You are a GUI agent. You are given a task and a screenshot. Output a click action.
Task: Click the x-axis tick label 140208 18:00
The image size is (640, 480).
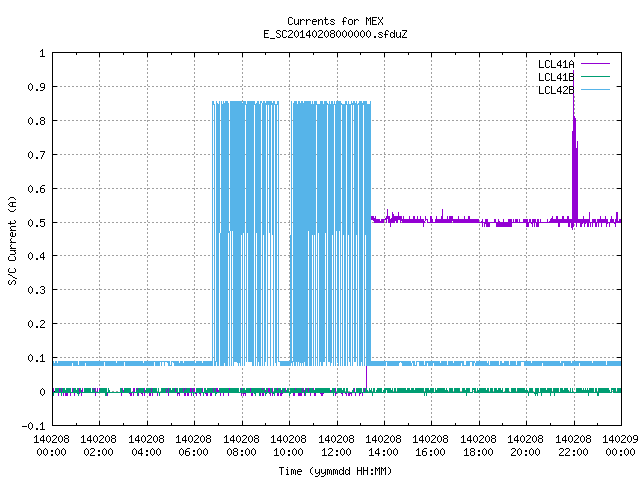pyautogui.click(x=478, y=446)
